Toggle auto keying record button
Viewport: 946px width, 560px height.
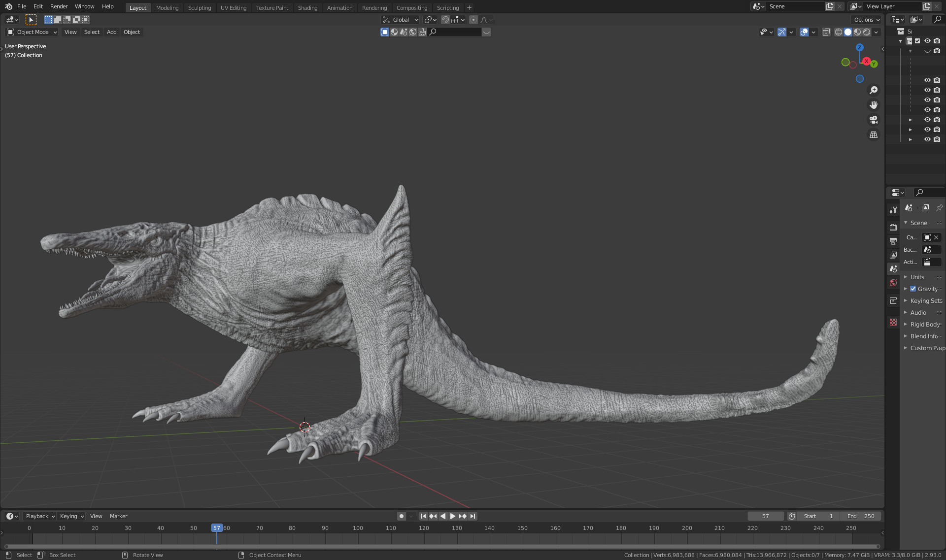click(x=402, y=516)
